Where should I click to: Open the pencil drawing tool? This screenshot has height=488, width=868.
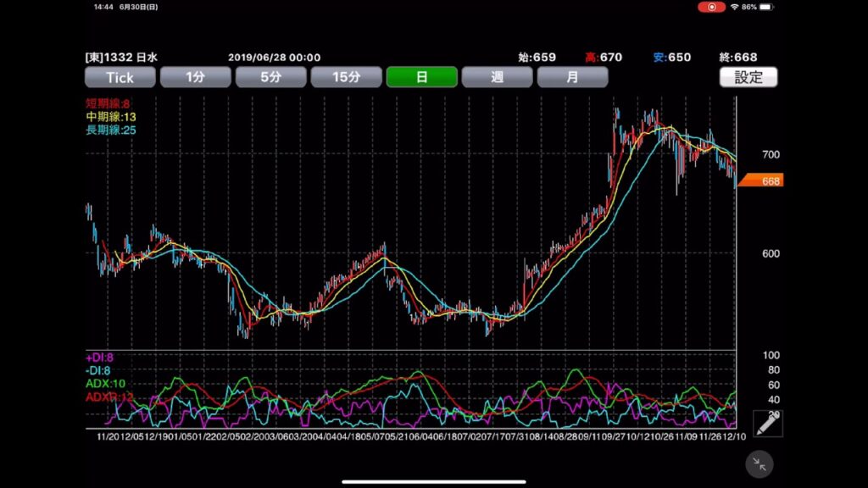[x=767, y=423]
